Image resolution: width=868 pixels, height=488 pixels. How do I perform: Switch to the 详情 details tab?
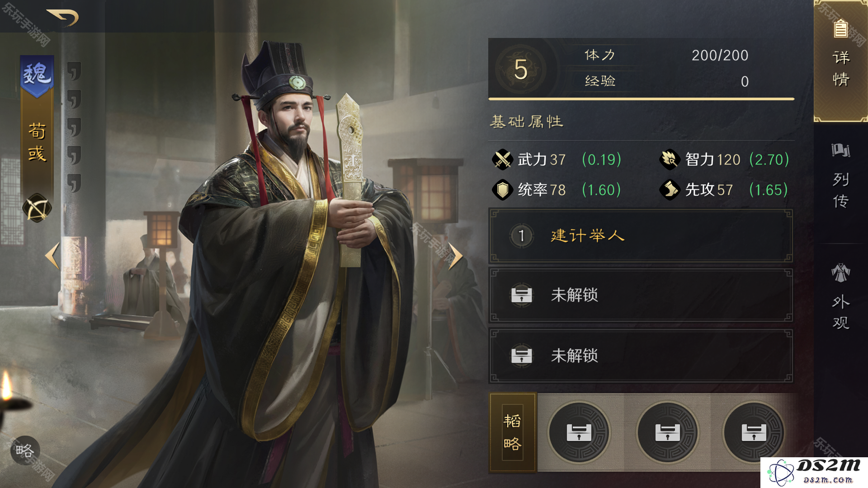(841, 61)
